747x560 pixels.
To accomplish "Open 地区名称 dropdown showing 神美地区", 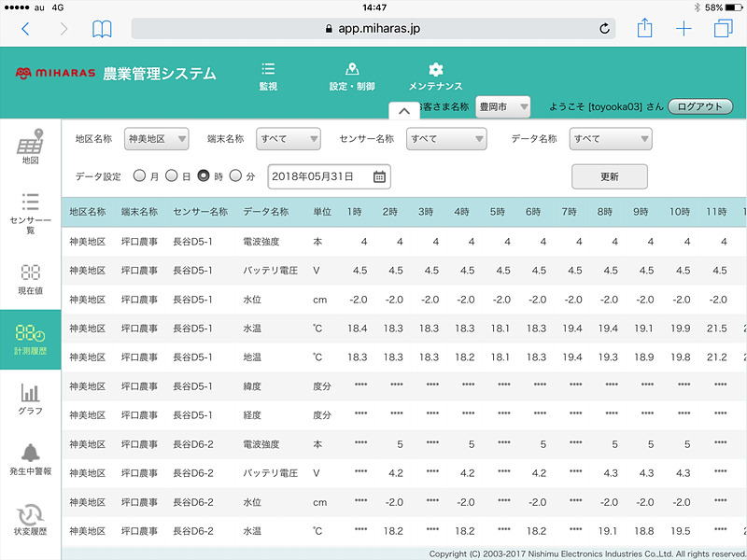I will [x=156, y=139].
